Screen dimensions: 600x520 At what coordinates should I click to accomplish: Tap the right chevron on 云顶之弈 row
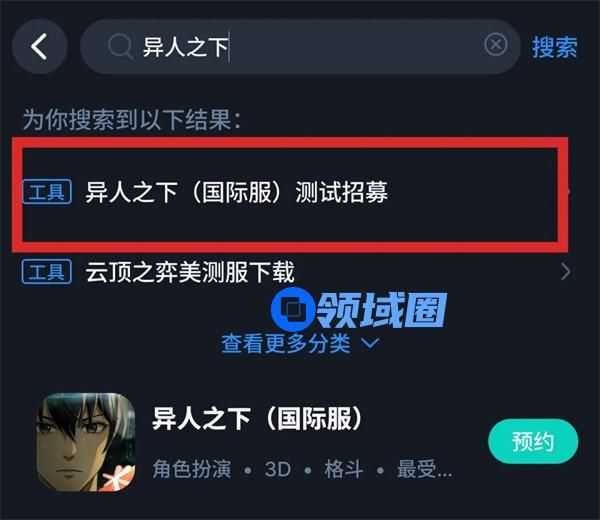pyautogui.click(x=566, y=272)
